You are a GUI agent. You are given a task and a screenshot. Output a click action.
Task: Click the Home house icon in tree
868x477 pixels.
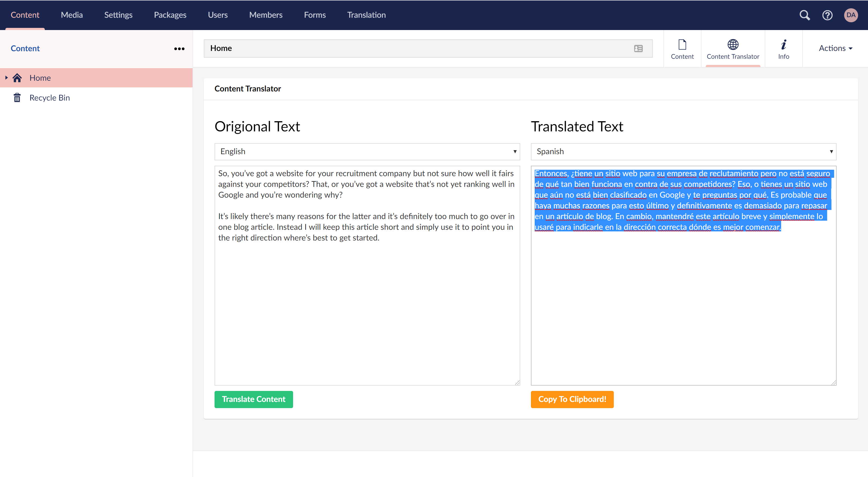click(17, 78)
